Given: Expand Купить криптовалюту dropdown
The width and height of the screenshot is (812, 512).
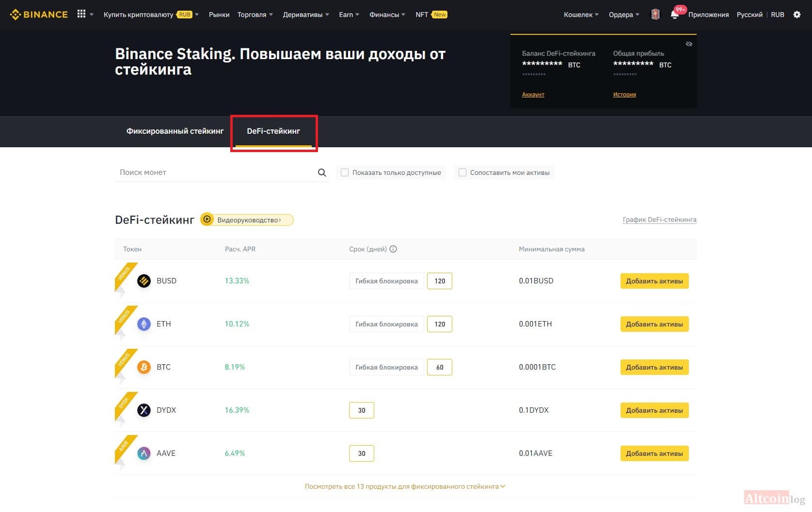Looking at the screenshot, I should pos(151,15).
